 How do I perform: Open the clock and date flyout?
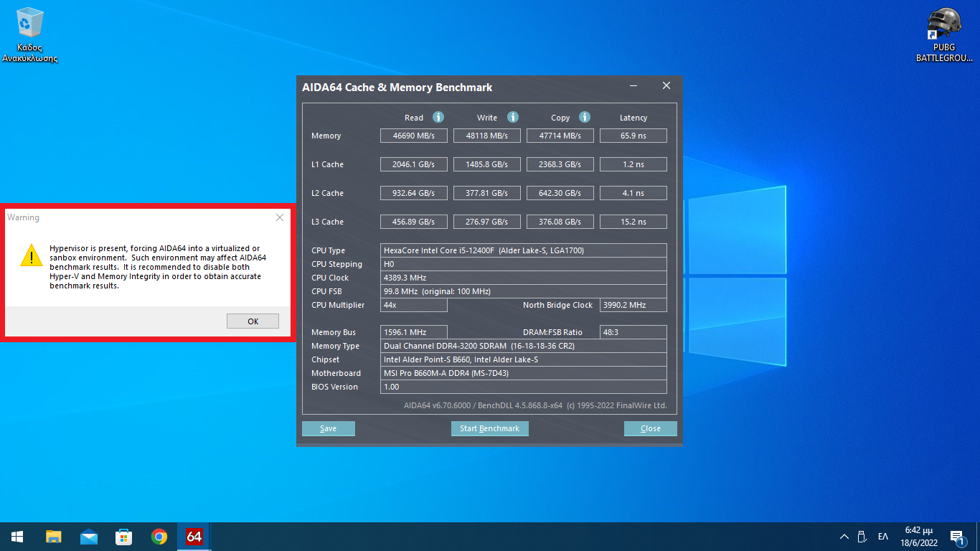coord(920,537)
